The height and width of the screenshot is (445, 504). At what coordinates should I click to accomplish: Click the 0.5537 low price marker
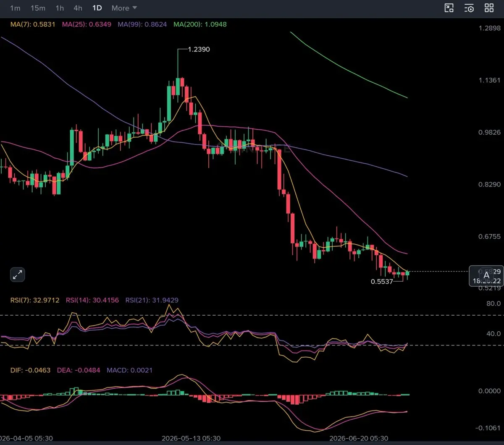coord(382,281)
